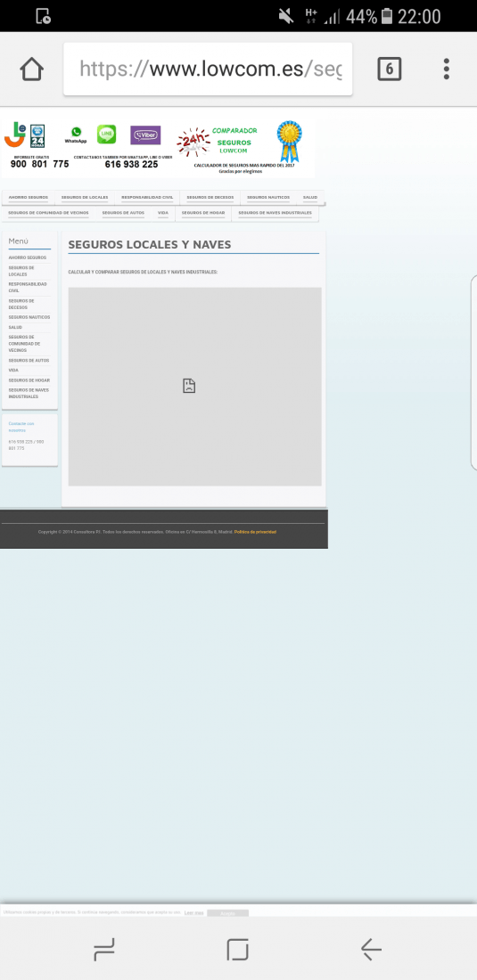477x980 pixels.
Task: Open Contacte con nosotros sidebar link
Action: click(21, 427)
